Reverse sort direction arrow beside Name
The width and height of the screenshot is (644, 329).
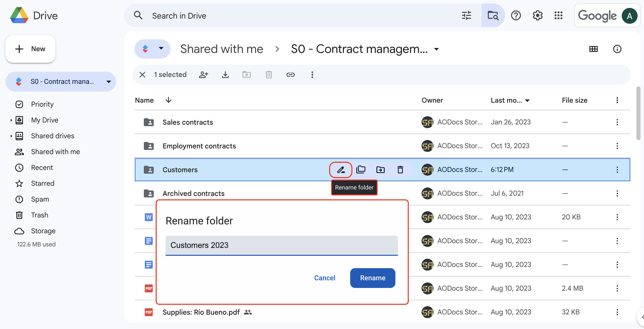169,100
